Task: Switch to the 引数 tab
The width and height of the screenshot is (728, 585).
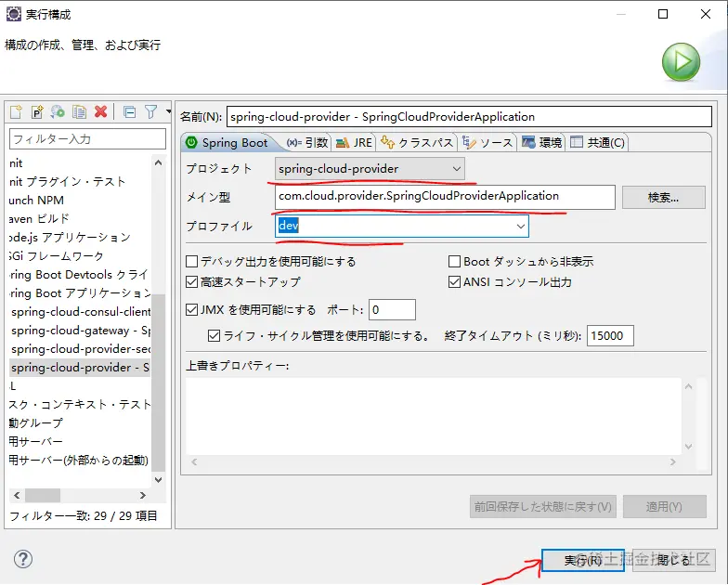Action: [306, 143]
